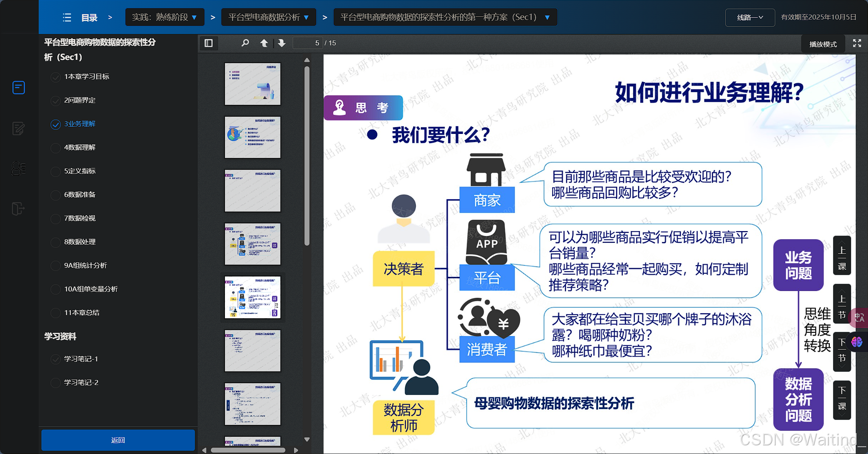Click the AI brain floating icon
Screen dimensions: 868x454
857,342
